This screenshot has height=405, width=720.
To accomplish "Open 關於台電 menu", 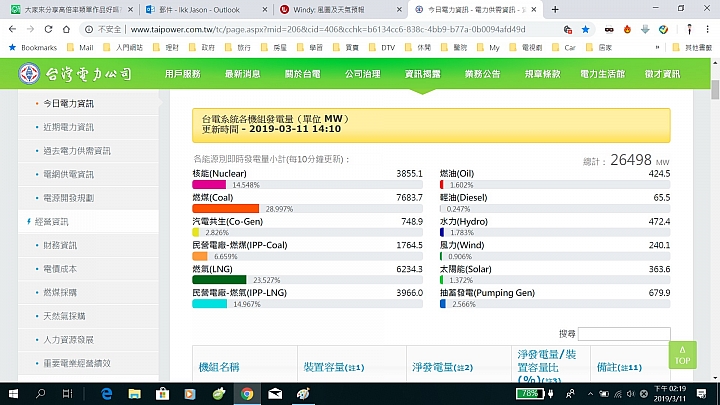I will 303,74.
